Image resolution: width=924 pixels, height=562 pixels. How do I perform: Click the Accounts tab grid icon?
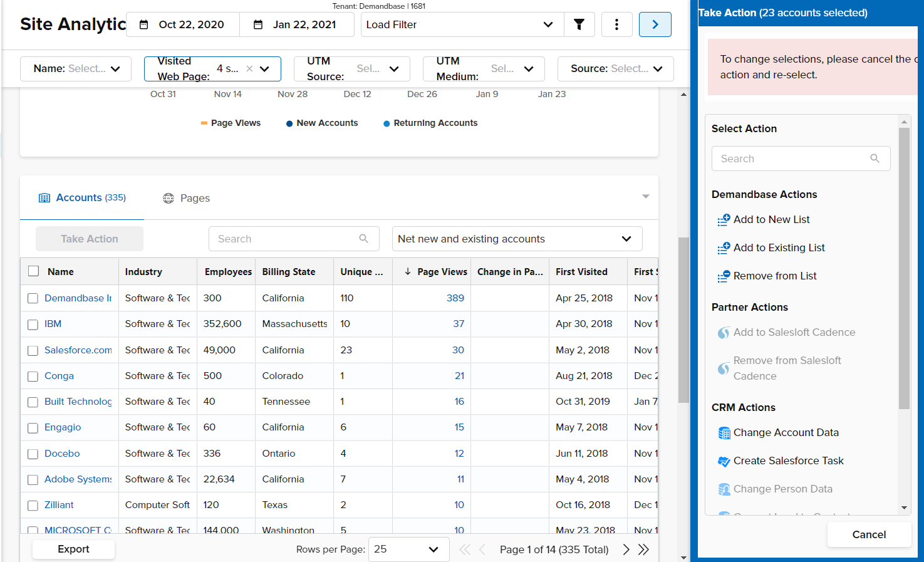(44, 198)
